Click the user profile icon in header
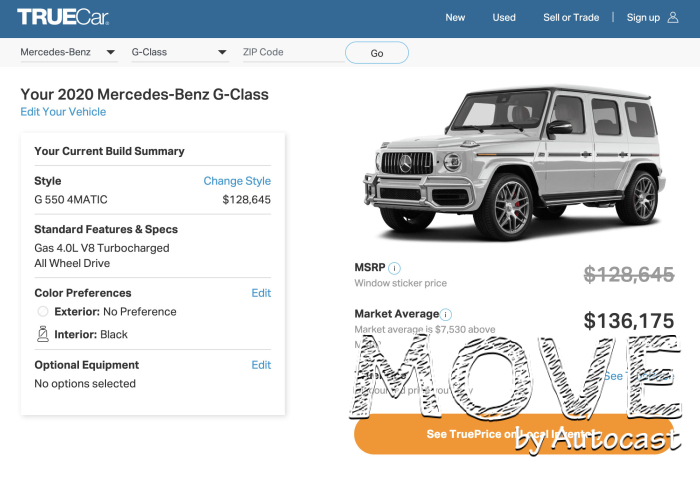Image resolution: width=700 pixels, height=478 pixels. pos(672,17)
